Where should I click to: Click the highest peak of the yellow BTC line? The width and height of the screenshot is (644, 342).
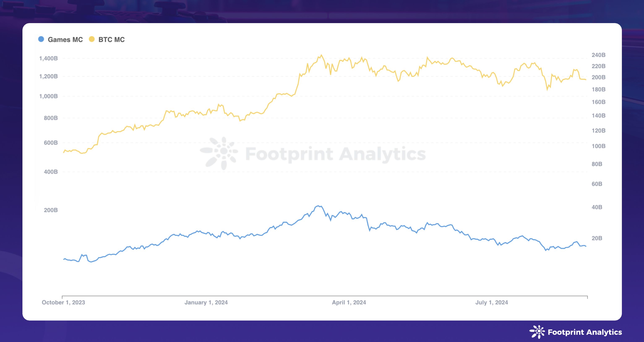(321, 55)
